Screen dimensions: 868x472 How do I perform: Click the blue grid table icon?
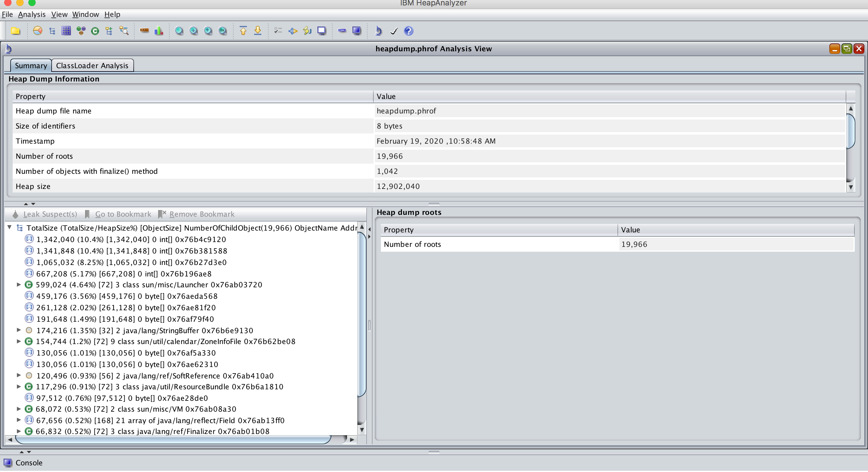[x=66, y=31]
